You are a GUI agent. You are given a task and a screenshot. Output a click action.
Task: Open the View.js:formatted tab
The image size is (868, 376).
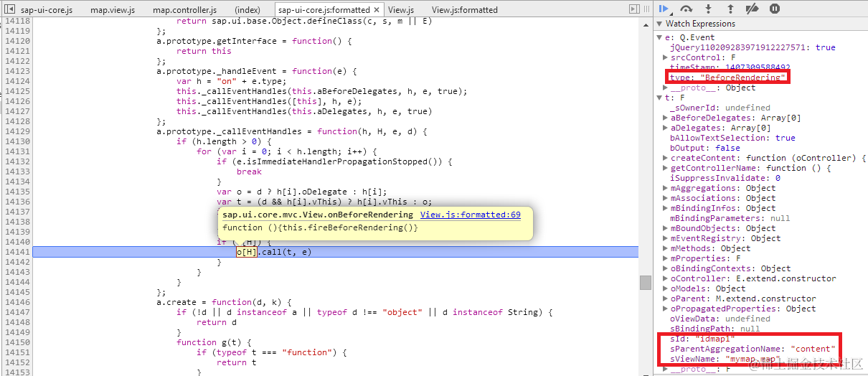(x=465, y=10)
